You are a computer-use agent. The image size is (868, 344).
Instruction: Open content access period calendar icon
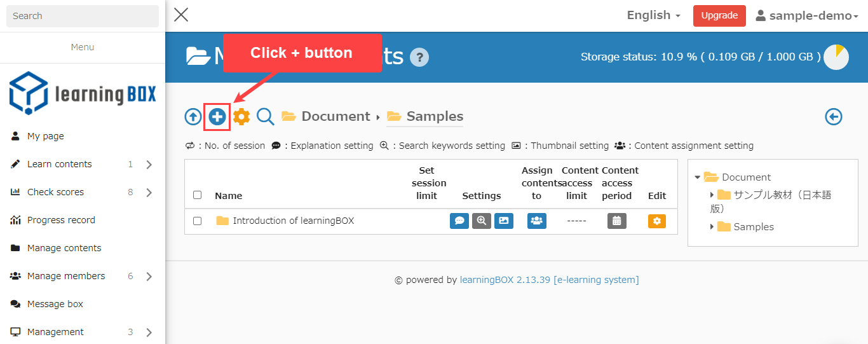tap(617, 221)
